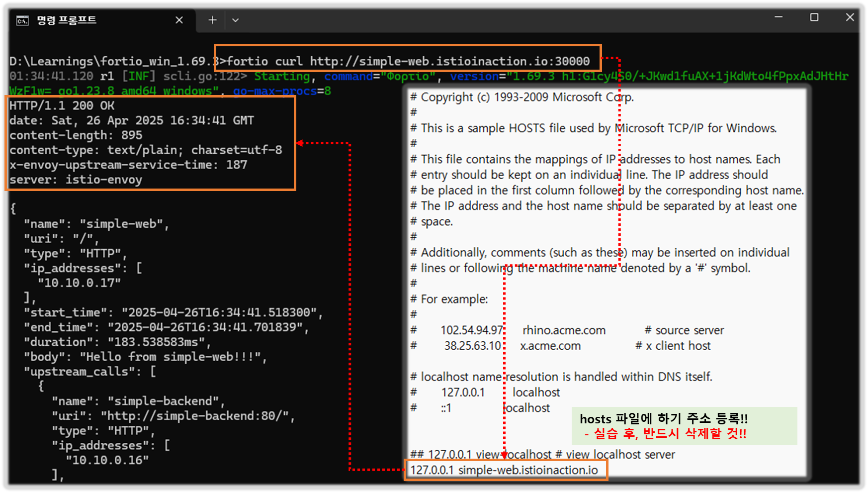Click '## 127.0.0.1 view-localhost' hosts line
Screen dimensions: 868x493
[x=542, y=455]
